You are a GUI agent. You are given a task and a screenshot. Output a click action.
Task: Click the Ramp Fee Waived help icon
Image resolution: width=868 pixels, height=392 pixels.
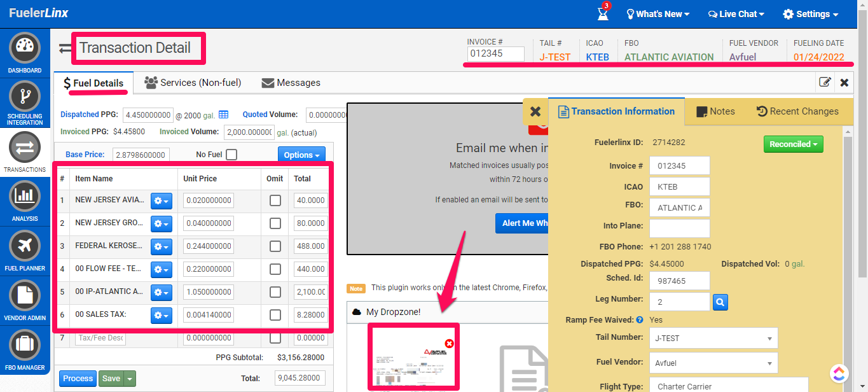pyautogui.click(x=639, y=320)
